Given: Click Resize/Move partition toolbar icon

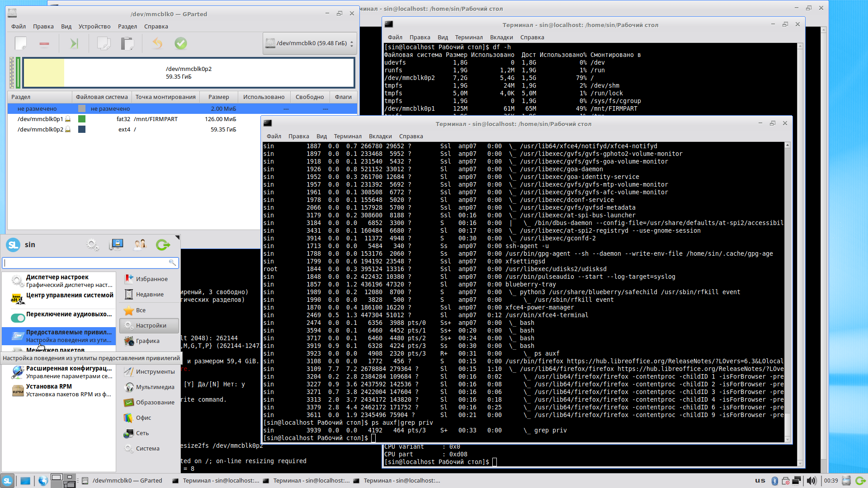Looking at the screenshot, I should [x=74, y=43].
